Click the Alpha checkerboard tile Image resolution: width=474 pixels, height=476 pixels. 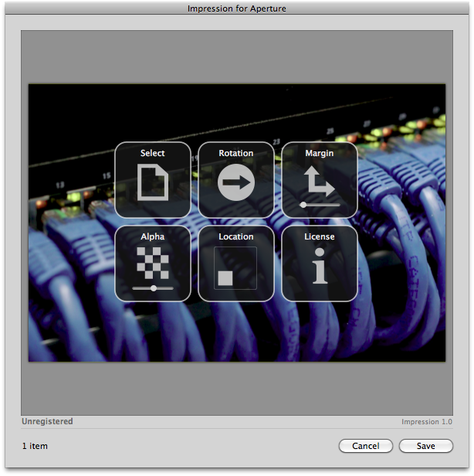[x=153, y=263]
